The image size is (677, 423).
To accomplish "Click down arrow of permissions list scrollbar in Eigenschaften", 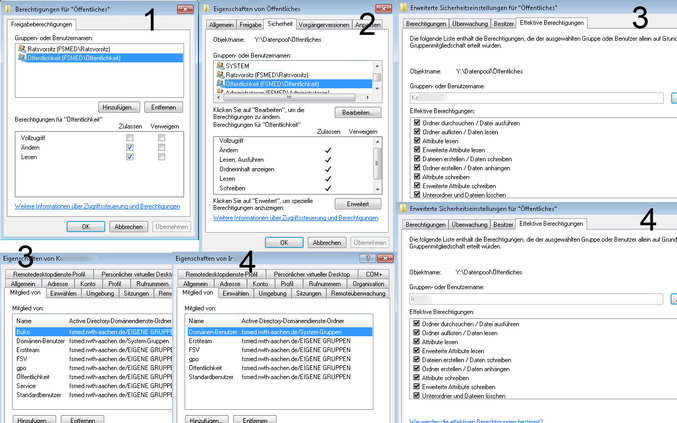I will coord(378,189).
